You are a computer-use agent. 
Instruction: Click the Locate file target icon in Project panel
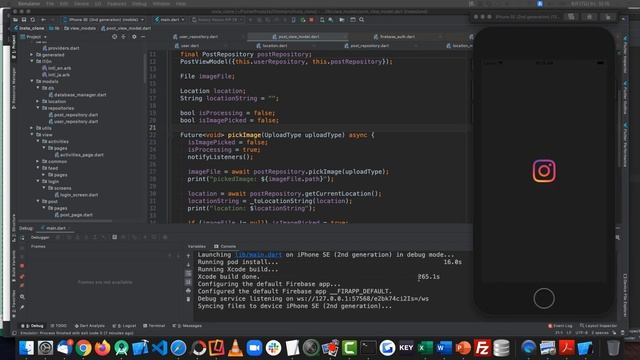114,37
